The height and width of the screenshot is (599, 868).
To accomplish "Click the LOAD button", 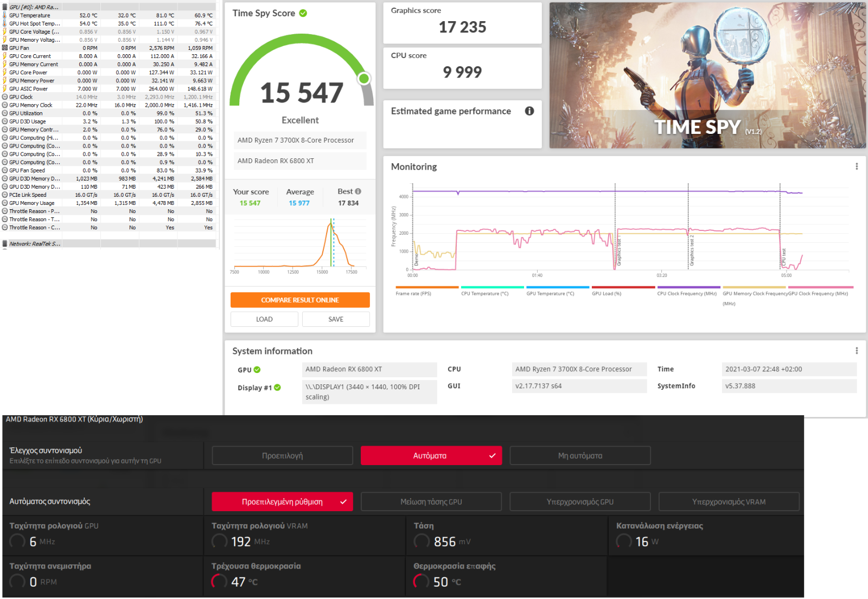I will tap(264, 319).
